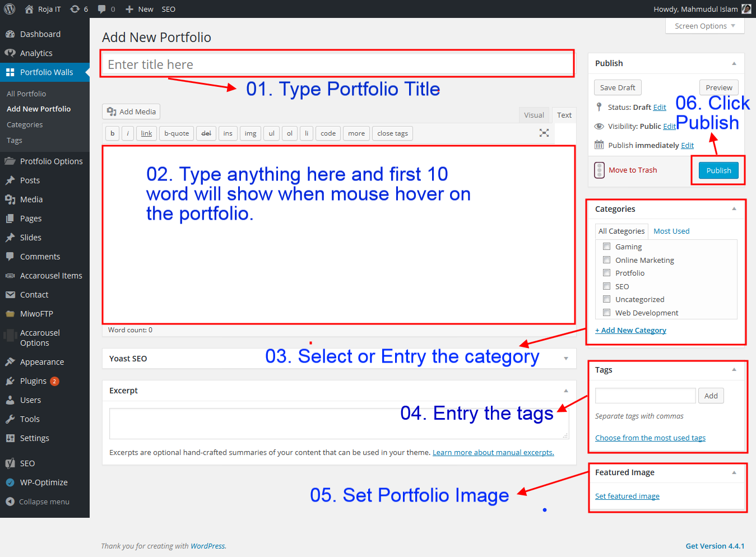Screen dimensions: 756x557
Task: Toggle distraction-free fullscreen editor mode
Action: [x=544, y=133]
